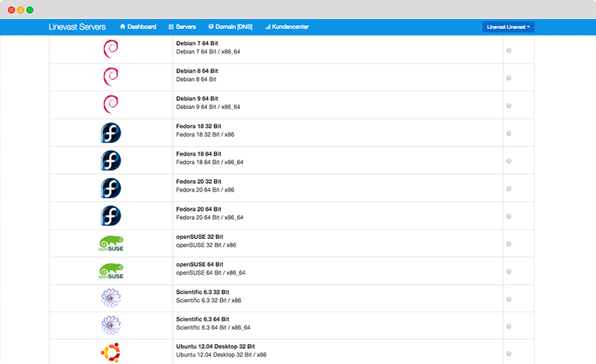Click the Scientific 6.3 64 Bit atom logo
596x364 pixels.
point(111,325)
